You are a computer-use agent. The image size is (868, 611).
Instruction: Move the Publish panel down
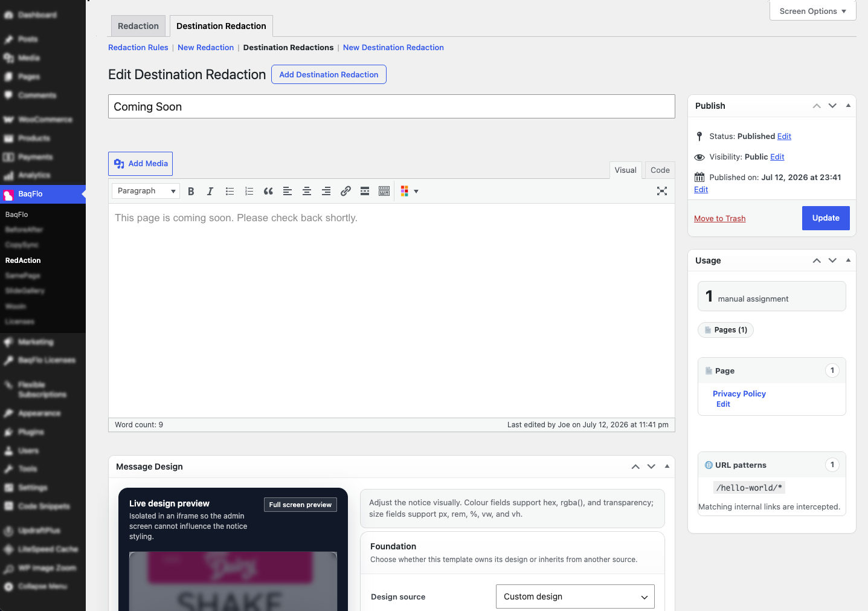832,106
